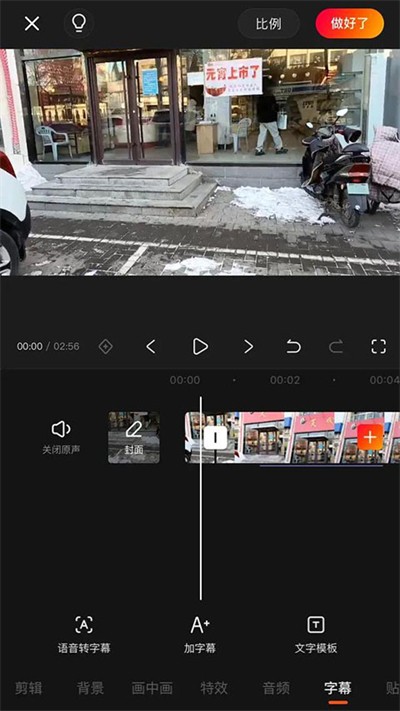Screen dimensions: 400x711
Task: Redo the last undone edit
Action: pyautogui.click(x=336, y=347)
